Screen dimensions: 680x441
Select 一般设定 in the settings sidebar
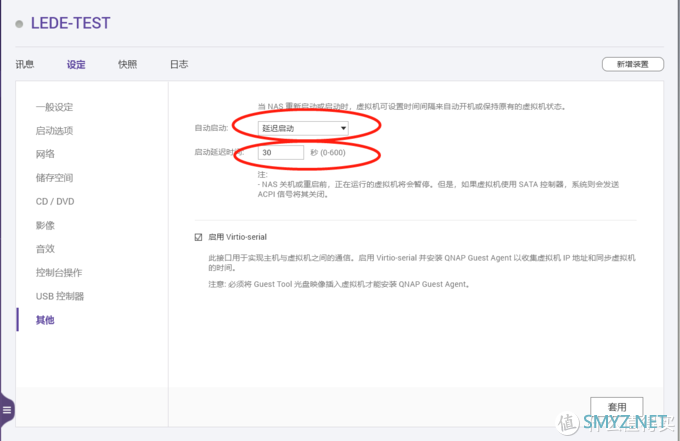(x=54, y=107)
